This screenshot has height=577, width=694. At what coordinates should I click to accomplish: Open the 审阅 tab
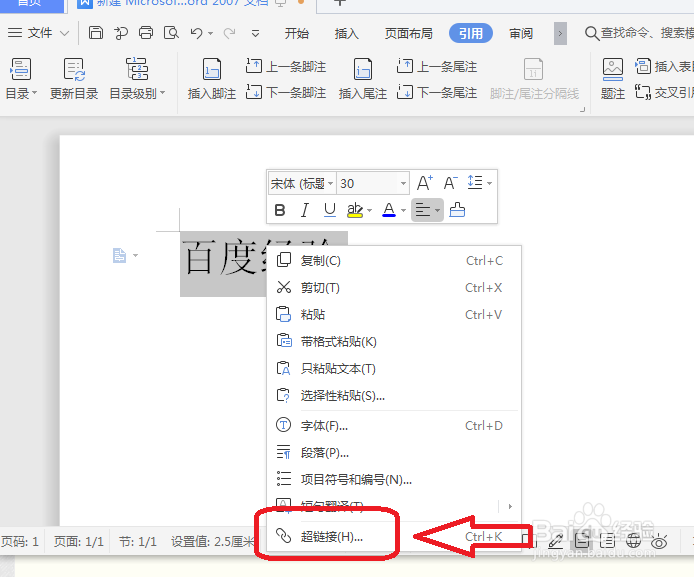pos(521,33)
